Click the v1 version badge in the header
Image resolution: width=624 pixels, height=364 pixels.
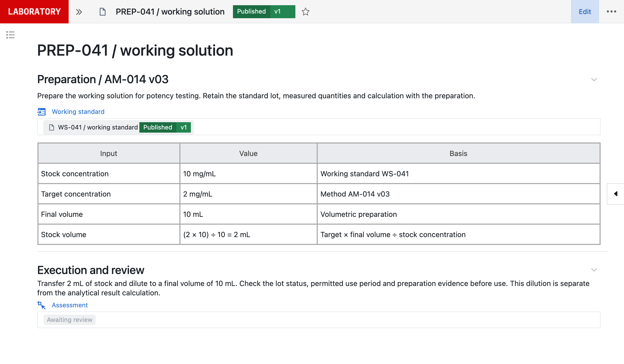283,12
